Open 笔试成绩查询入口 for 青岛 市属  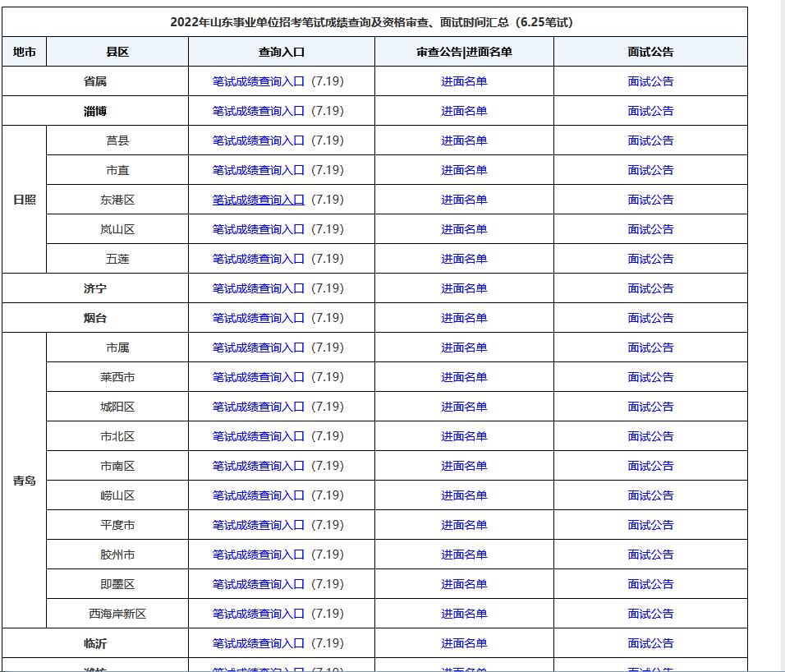click(259, 347)
